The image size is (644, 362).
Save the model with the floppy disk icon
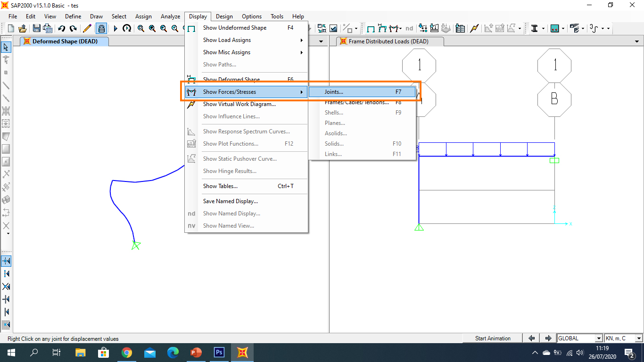[x=36, y=28]
